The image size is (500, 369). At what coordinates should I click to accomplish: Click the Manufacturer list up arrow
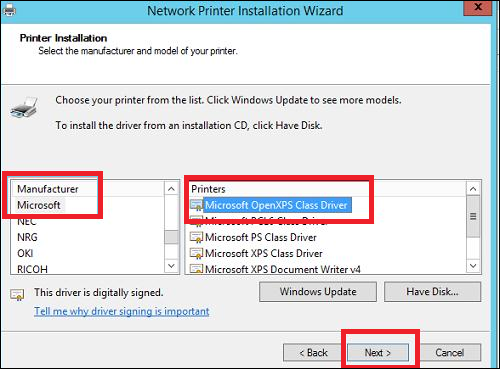click(x=171, y=189)
